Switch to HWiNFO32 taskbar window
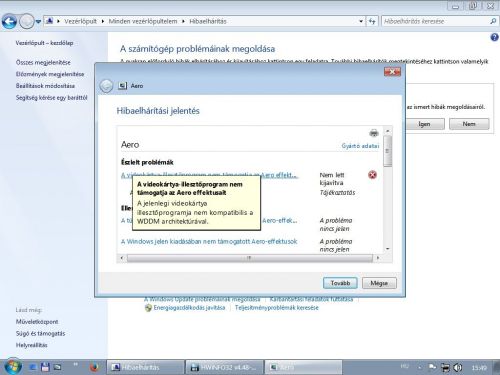The width and height of the screenshot is (500, 375). [225, 367]
